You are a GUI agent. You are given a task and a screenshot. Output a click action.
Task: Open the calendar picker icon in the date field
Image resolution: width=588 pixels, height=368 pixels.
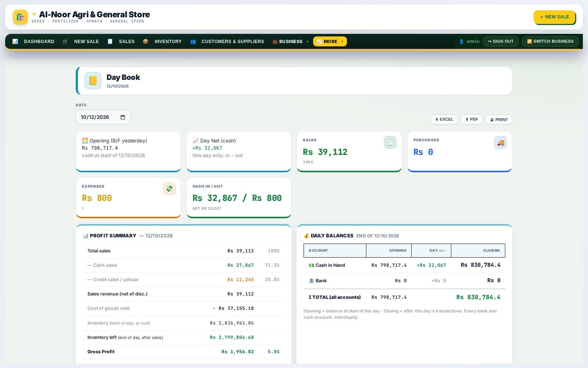click(123, 117)
